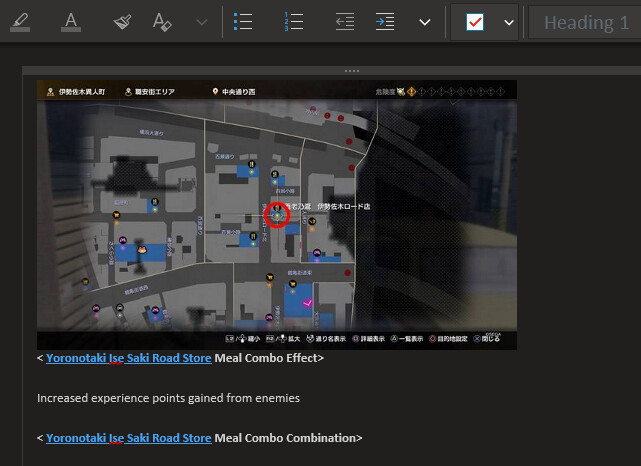Click 'Increased experience points gained from enemies' line
This screenshot has width=641, height=466.
pyautogui.click(x=168, y=398)
